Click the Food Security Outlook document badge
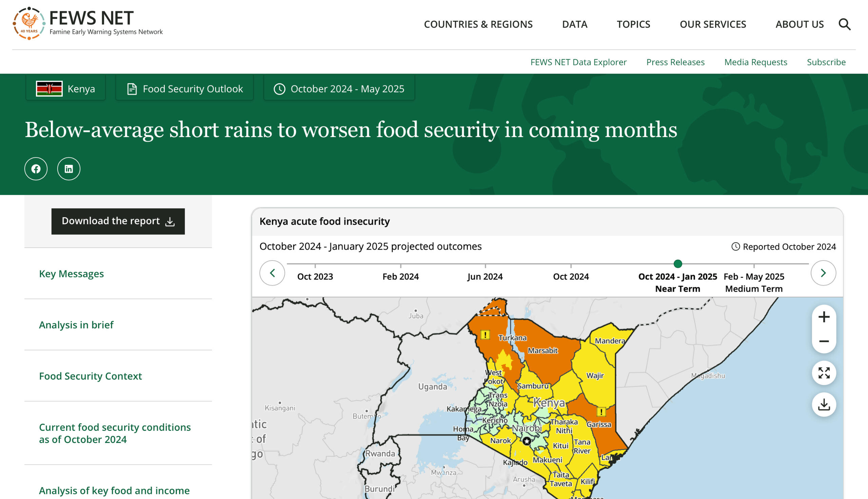Image resolution: width=868 pixels, height=499 pixels. click(184, 88)
